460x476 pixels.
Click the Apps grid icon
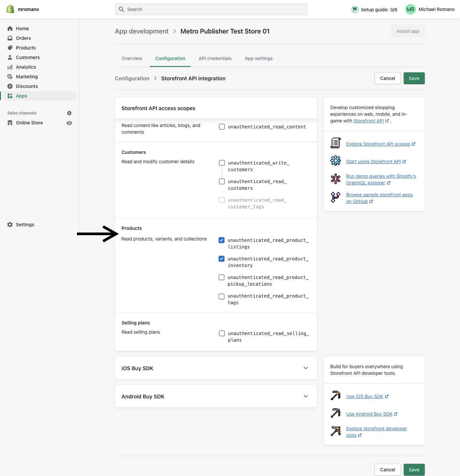pos(10,96)
